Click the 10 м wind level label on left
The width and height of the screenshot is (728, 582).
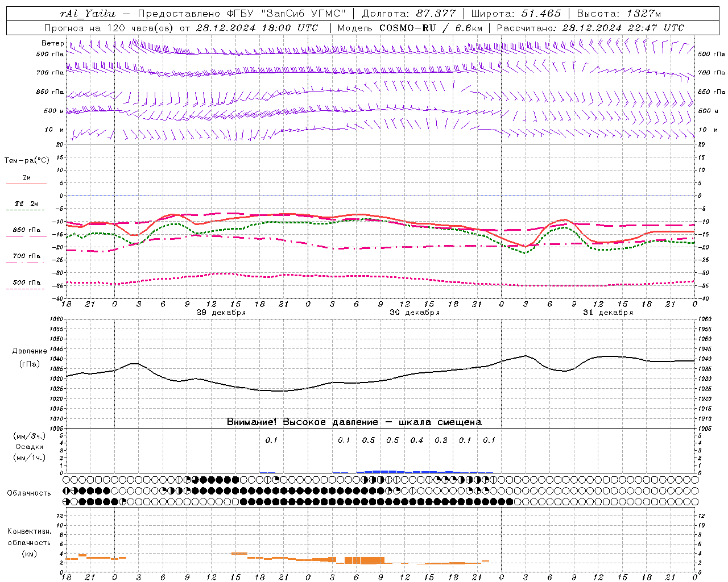[x=55, y=130]
